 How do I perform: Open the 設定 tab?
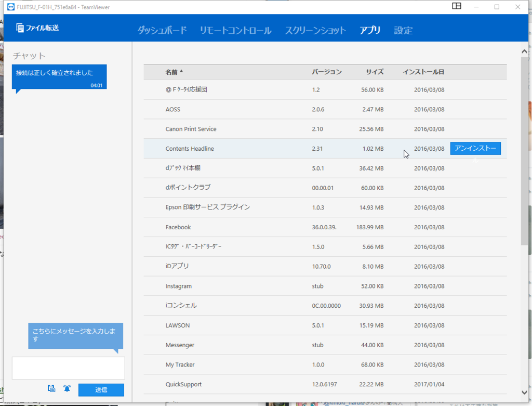[403, 30]
